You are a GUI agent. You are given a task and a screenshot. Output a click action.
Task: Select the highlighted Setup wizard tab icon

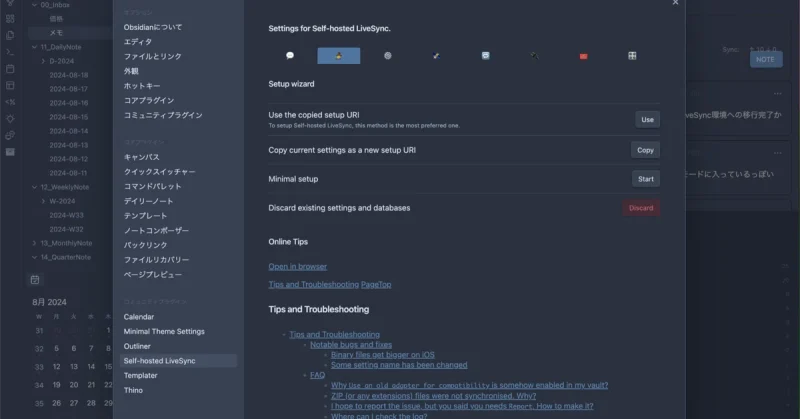339,56
